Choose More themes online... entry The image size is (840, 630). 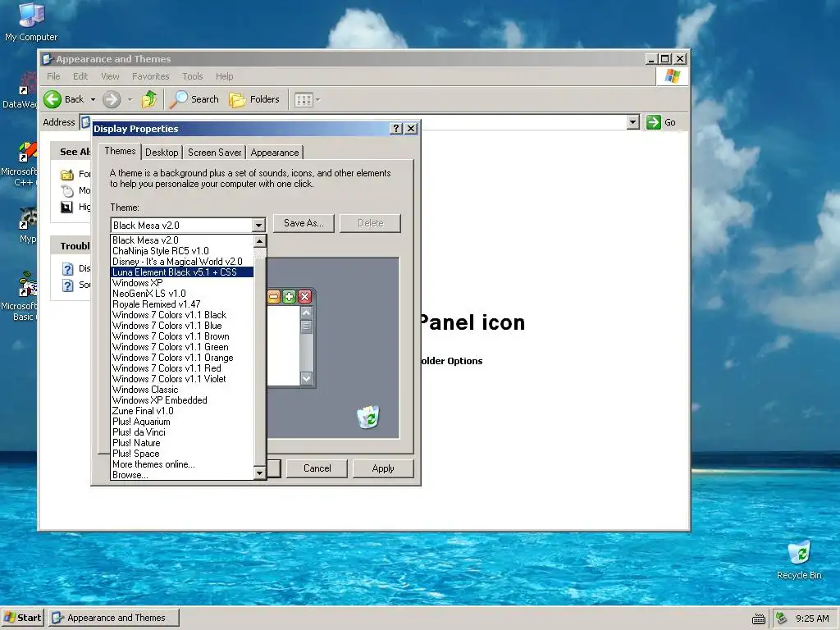click(181, 464)
